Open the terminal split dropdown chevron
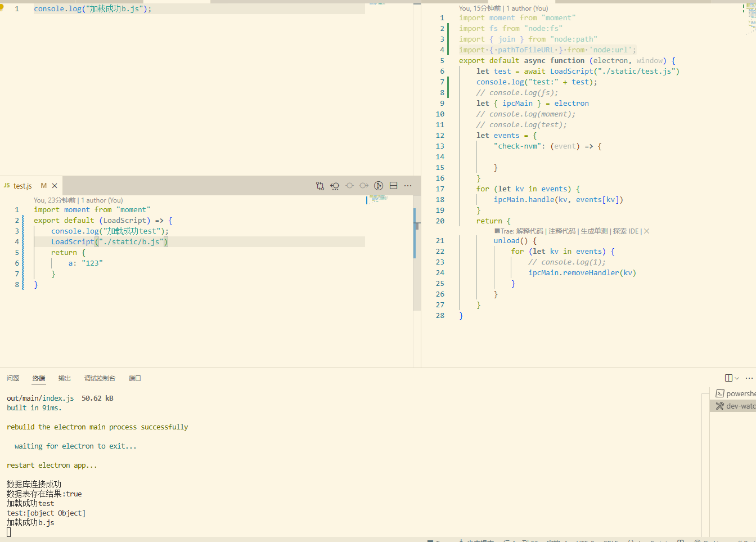The height and width of the screenshot is (542, 756). click(x=737, y=378)
